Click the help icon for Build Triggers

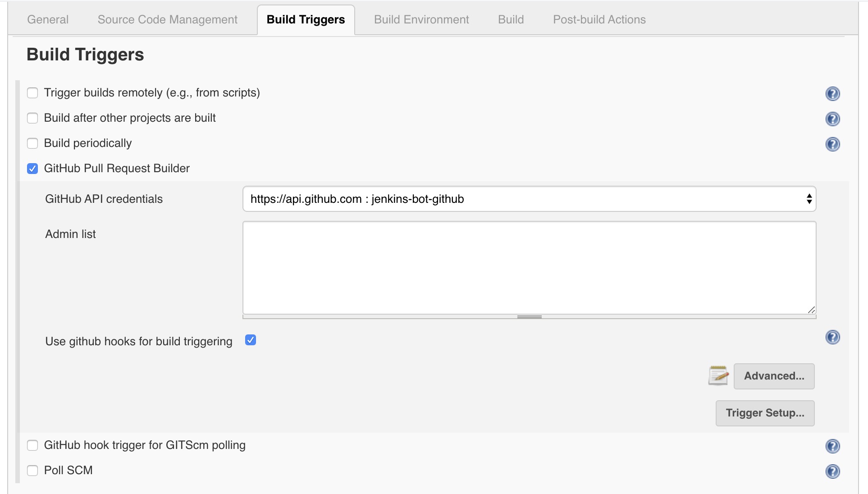pyautogui.click(x=833, y=93)
